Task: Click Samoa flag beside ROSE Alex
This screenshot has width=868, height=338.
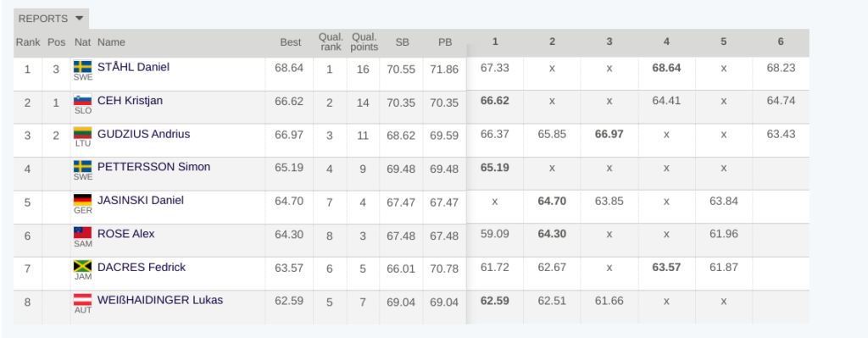Action: click(x=82, y=234)
